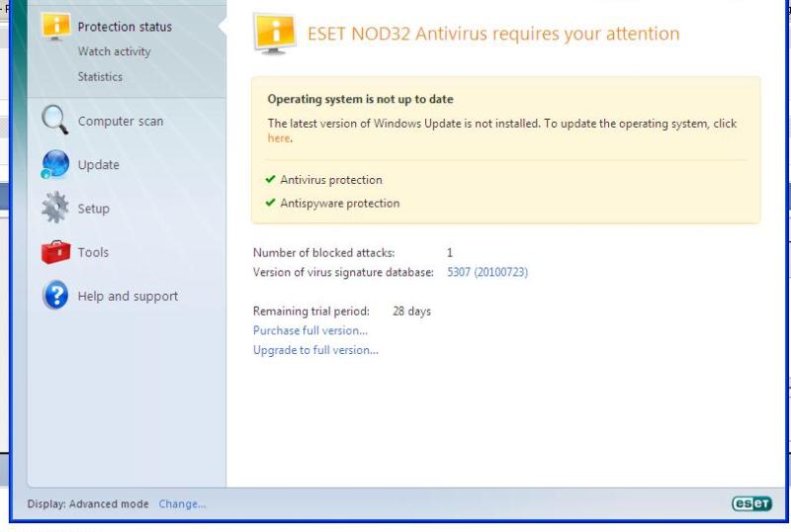Viewport: 791px width, 532px height.
Task: Click Antivirus protection status entry
Action: (331, 180)
